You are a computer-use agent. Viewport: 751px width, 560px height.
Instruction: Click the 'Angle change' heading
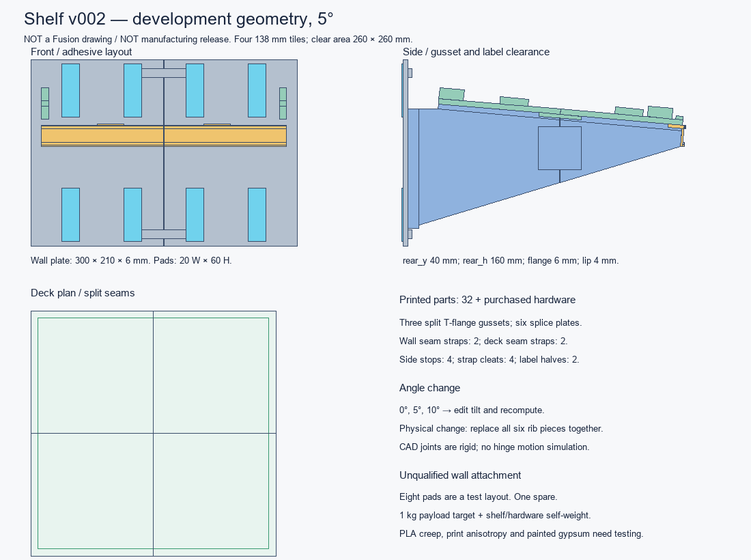pos(429,388)
